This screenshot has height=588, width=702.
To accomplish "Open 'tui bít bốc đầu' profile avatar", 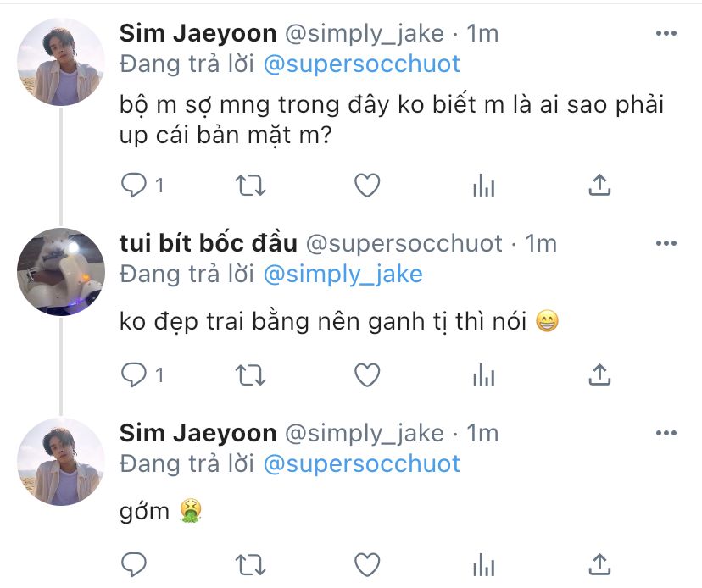I will click(61, 271).
